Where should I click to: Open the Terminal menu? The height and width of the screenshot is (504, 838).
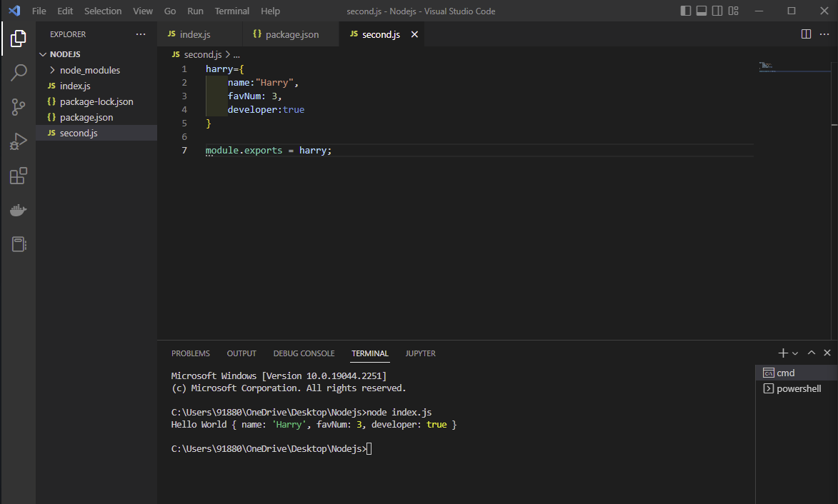[232, 11]
